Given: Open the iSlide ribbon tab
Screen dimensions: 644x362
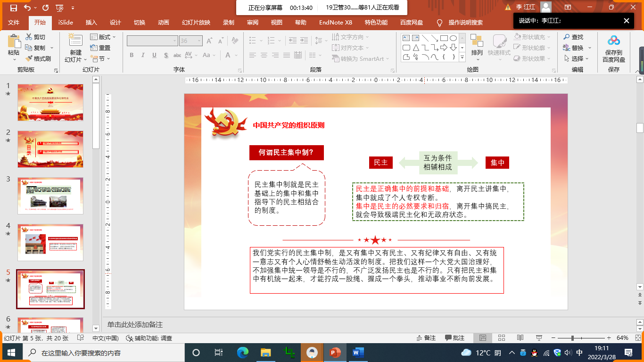Looking at the screenshot, I should pyautogui.click(x=66, y=23).
